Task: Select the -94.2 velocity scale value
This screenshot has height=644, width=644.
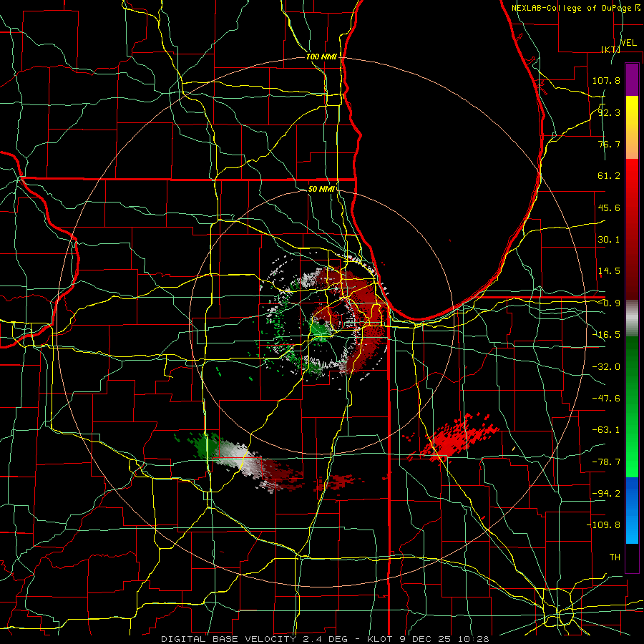Action: coord(606,494)
